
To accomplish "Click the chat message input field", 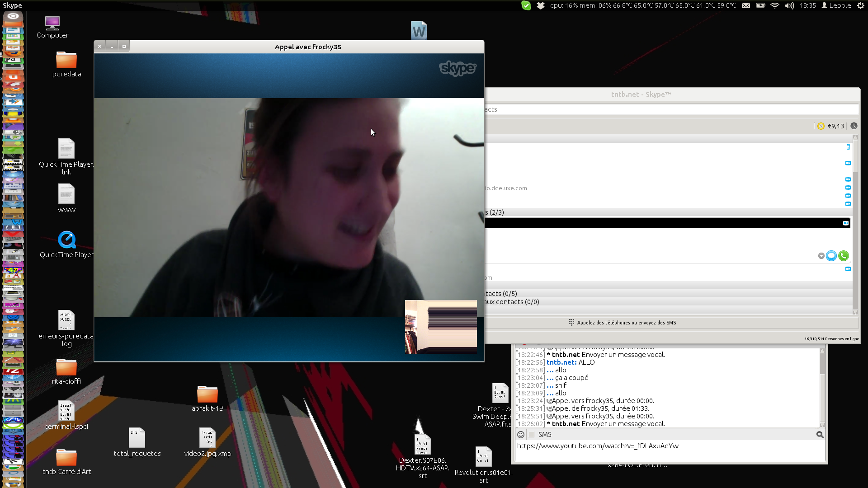I will 669,451.
